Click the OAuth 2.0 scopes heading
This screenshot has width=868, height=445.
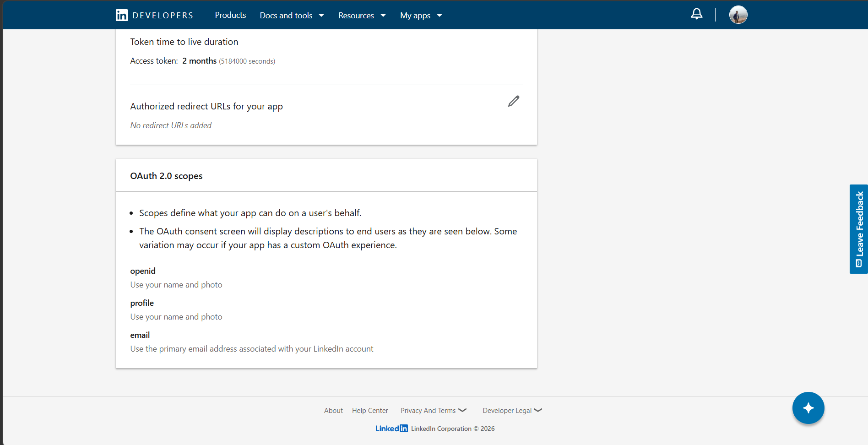click(x=166, y=176)
